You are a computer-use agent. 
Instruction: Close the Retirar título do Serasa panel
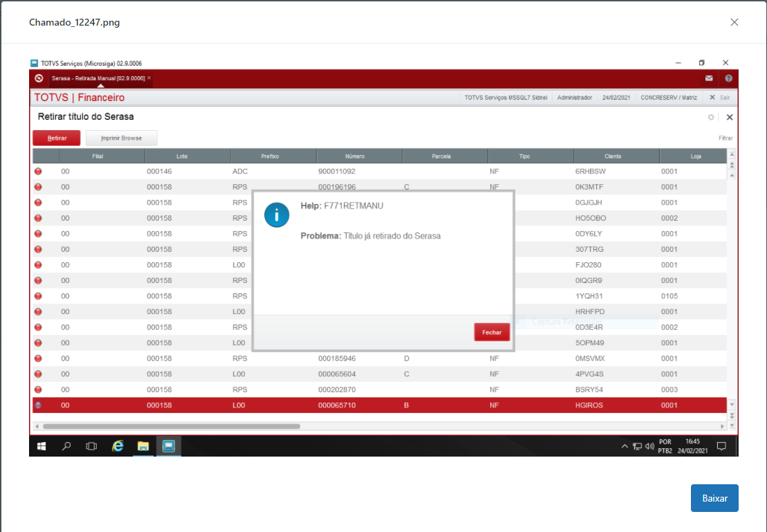[730, 117]
